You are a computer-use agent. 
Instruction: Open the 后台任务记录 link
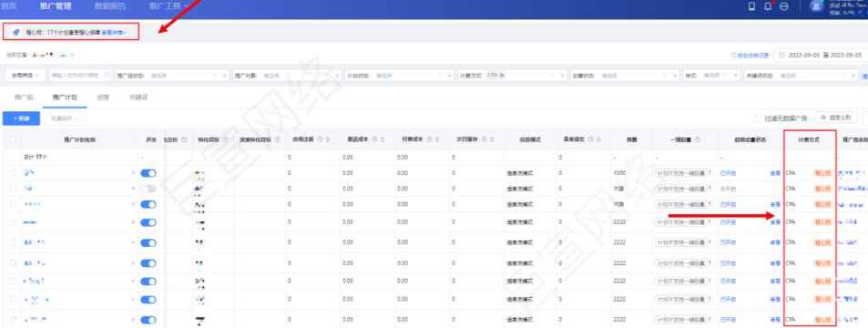point(751,55)
